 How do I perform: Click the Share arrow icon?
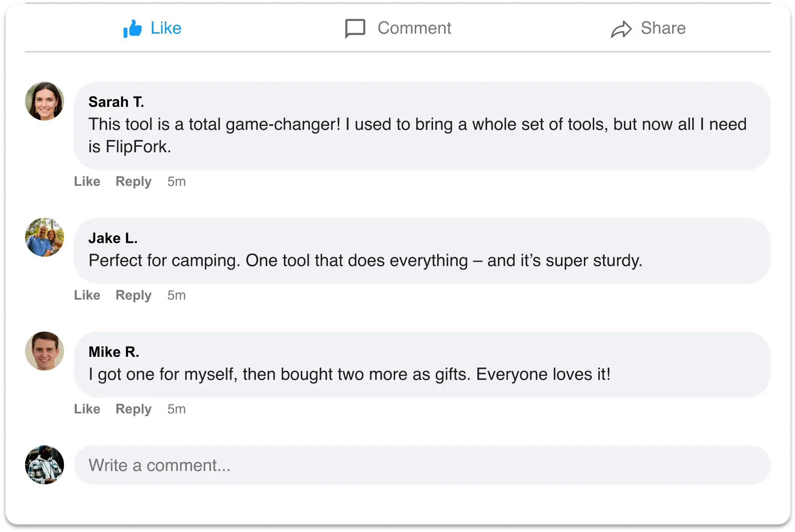point(621,29)
